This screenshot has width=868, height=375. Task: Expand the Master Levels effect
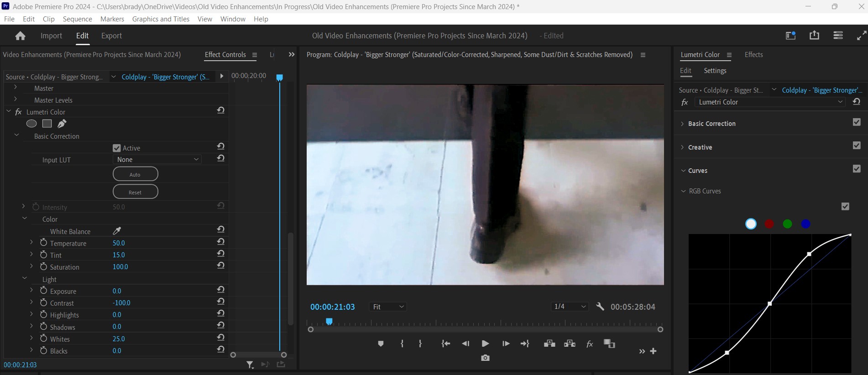pyautogui.click(x=16, y=99)
